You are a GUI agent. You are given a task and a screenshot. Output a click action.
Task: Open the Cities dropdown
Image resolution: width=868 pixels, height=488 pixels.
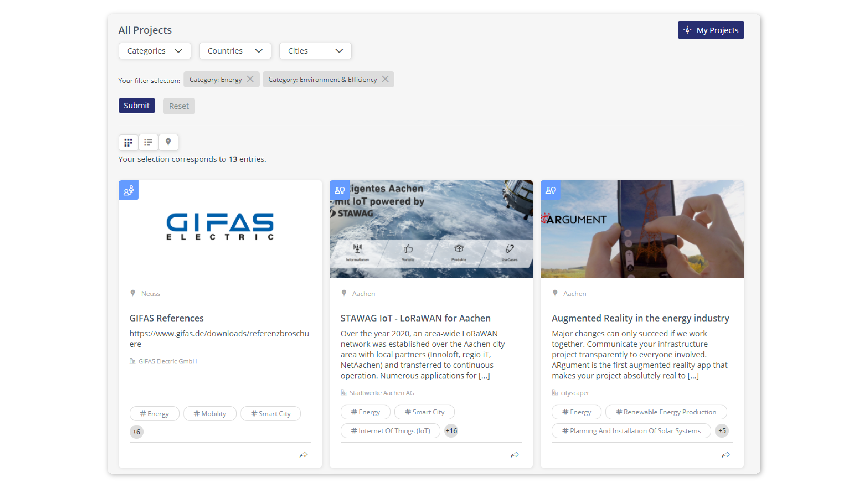point(315,51)
